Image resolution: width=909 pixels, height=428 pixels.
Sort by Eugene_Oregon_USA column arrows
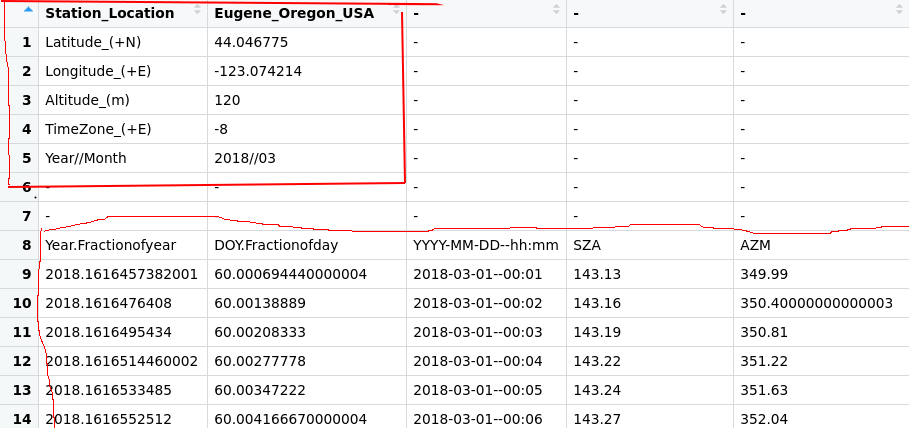397,9
